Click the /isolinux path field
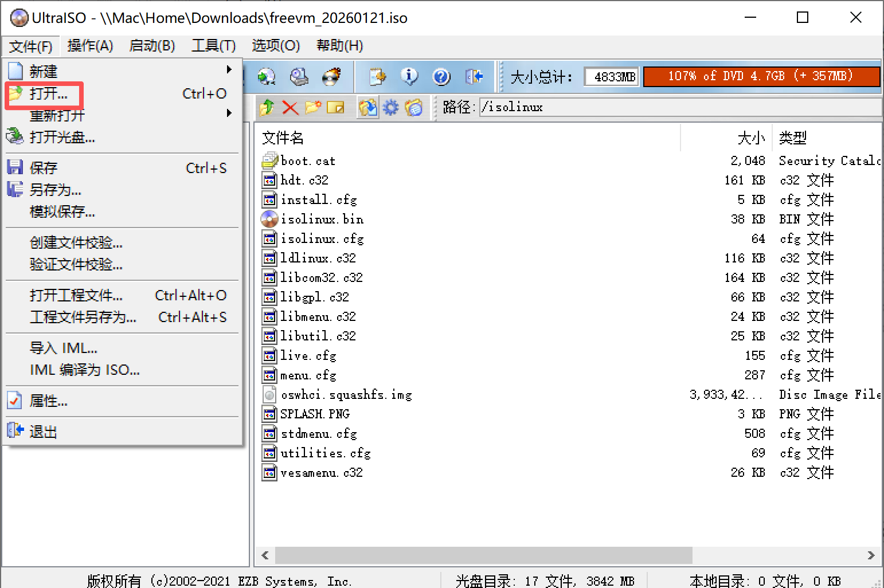884x588 pixels. click(679, 107)
